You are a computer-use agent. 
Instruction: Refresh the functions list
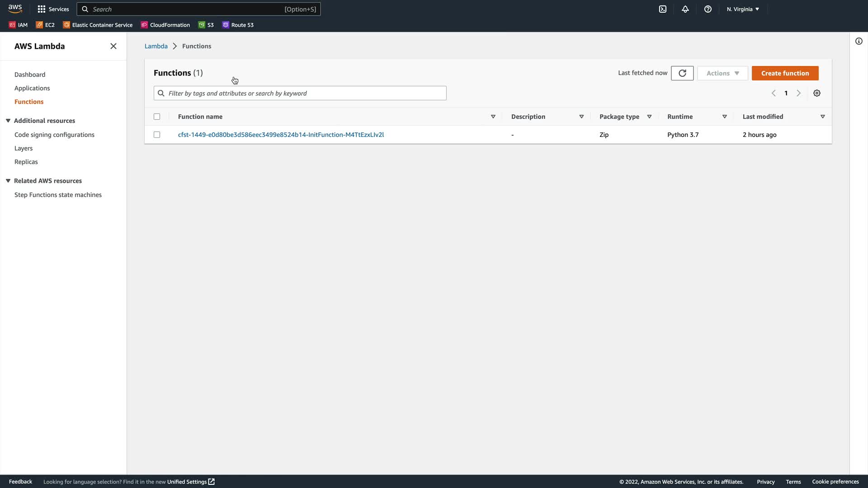[682, 73]
